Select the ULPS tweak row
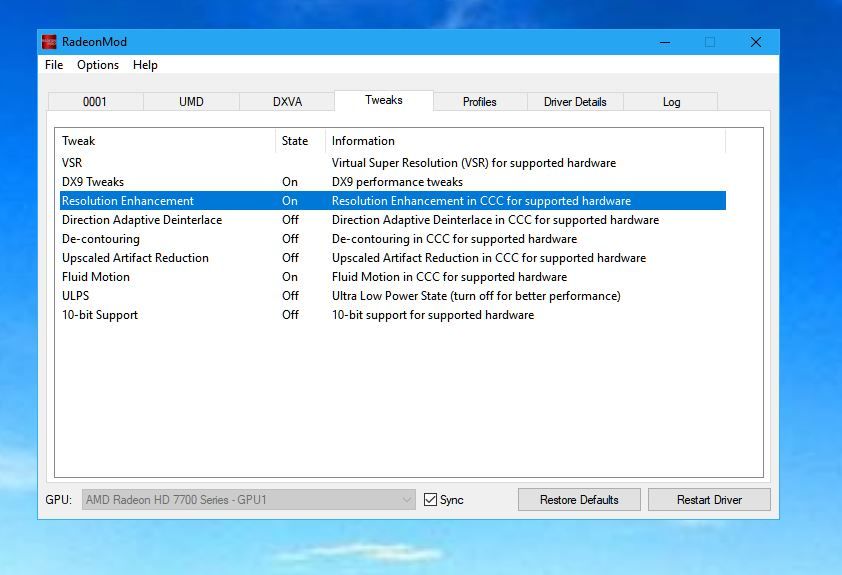The width and height of the screenshot is (842, 575). pos(393,296)
